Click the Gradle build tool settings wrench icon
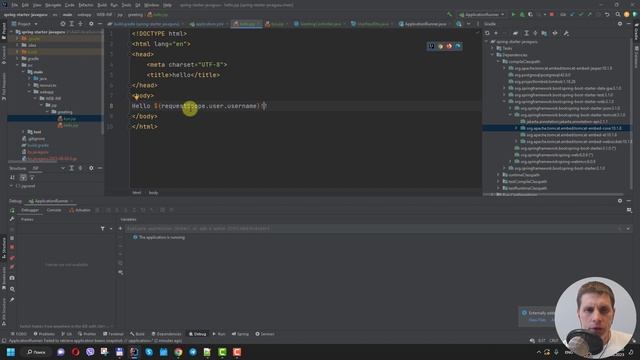This screenshot has height=360, width=640. coord(566,33)
